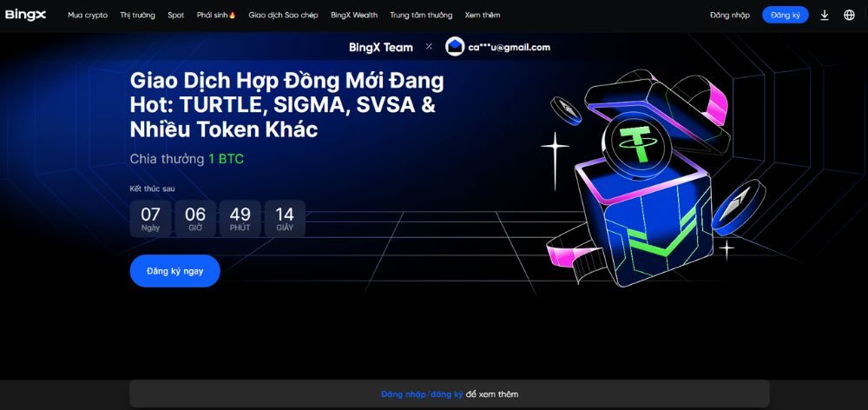Expand the Xem thêm menu
The height and width of the screenshot is (410, 868).
tap(482, 15)
